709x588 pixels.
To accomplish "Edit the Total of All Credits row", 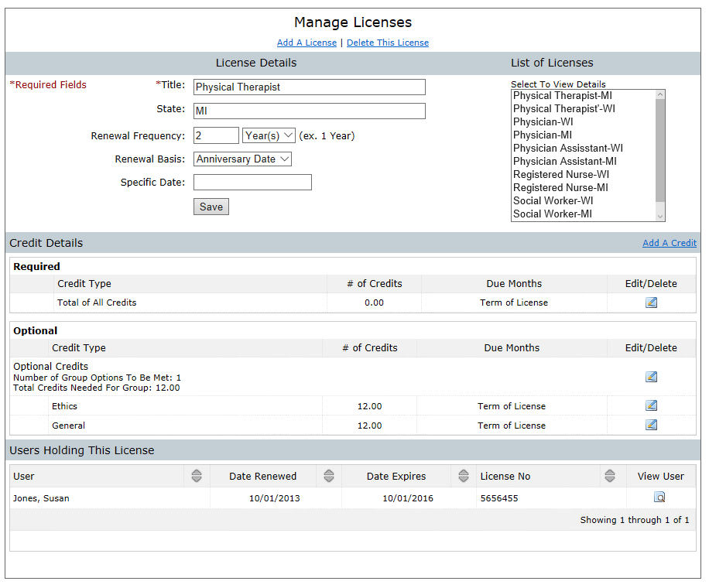I will point(651,303).
